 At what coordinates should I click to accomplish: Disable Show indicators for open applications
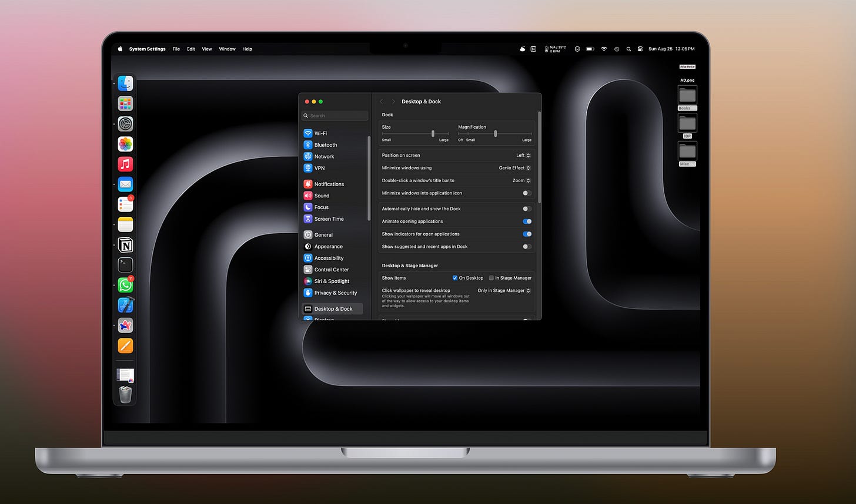pyautogui.click(x=527, y=234)
